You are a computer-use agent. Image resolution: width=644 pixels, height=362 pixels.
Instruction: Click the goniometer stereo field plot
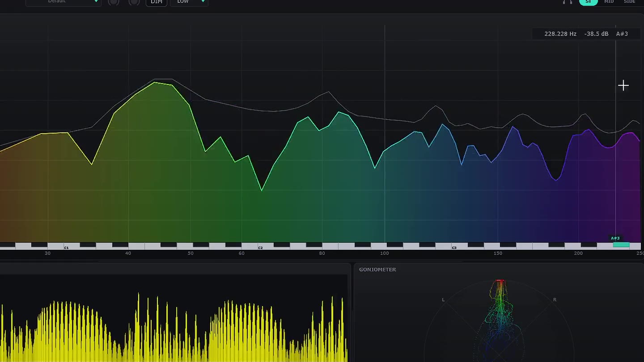click(499, 321)
